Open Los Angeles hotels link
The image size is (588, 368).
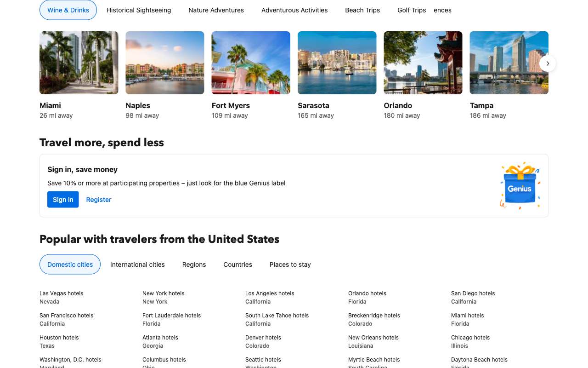pos(270,293)
